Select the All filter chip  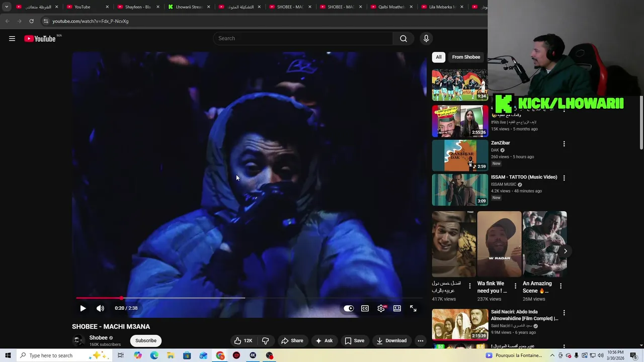point(439,57)
